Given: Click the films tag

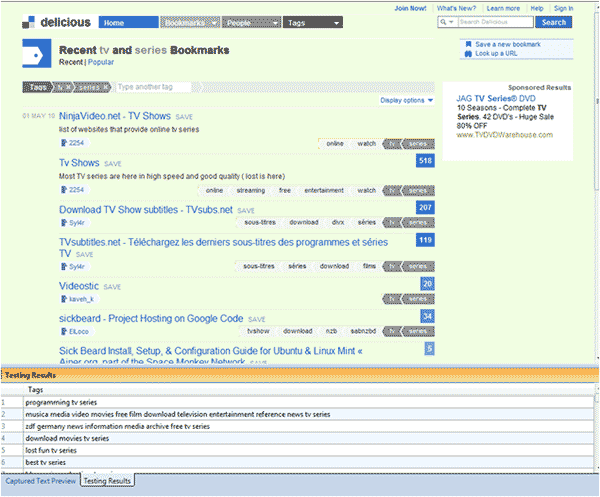Looking at the screenshot, I should coord(369,266).
